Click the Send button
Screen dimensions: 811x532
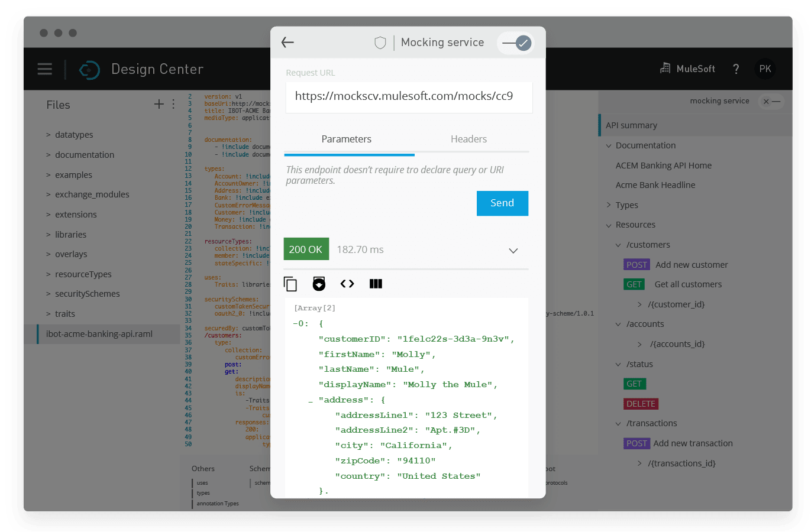(x=502, y=203)
